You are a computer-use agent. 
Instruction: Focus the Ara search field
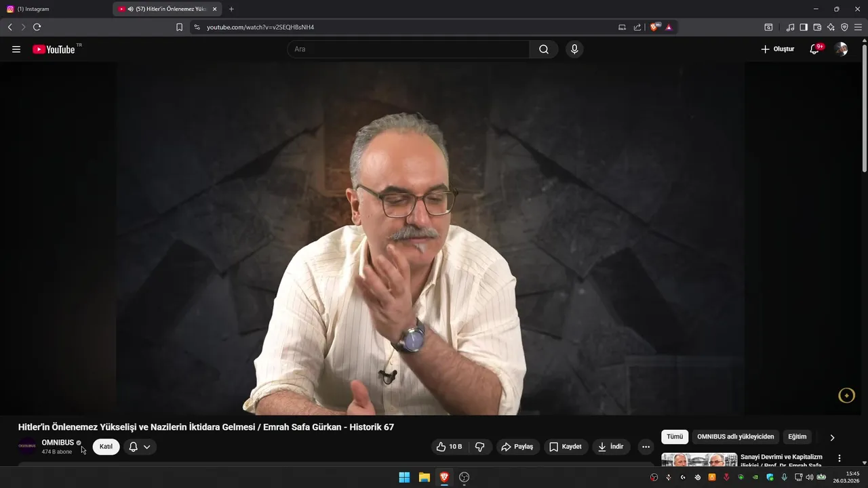408,49
